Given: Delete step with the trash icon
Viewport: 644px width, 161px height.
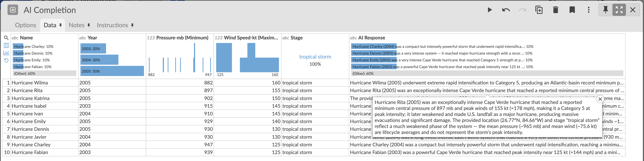Looking at the screenshot, I should pos(555,10).
